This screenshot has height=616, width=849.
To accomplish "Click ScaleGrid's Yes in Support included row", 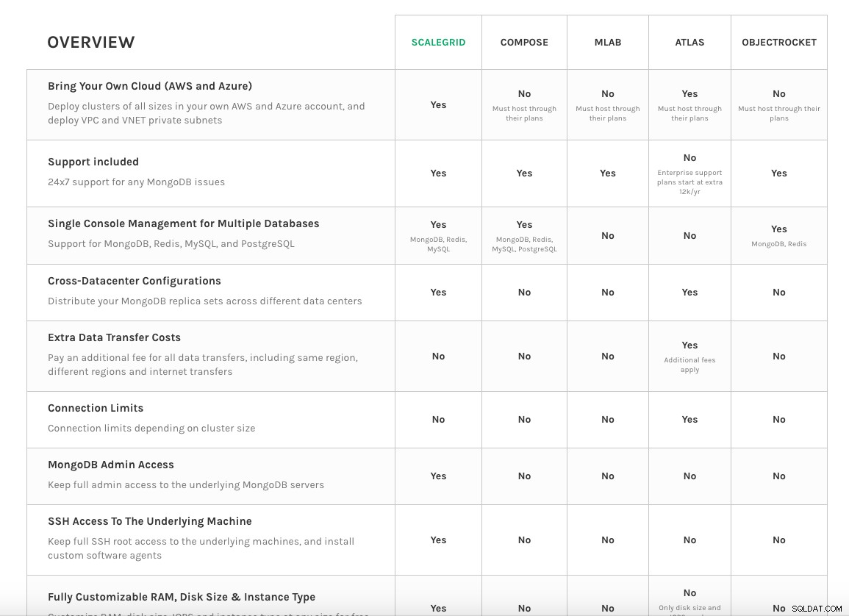I will coord(439,173).
